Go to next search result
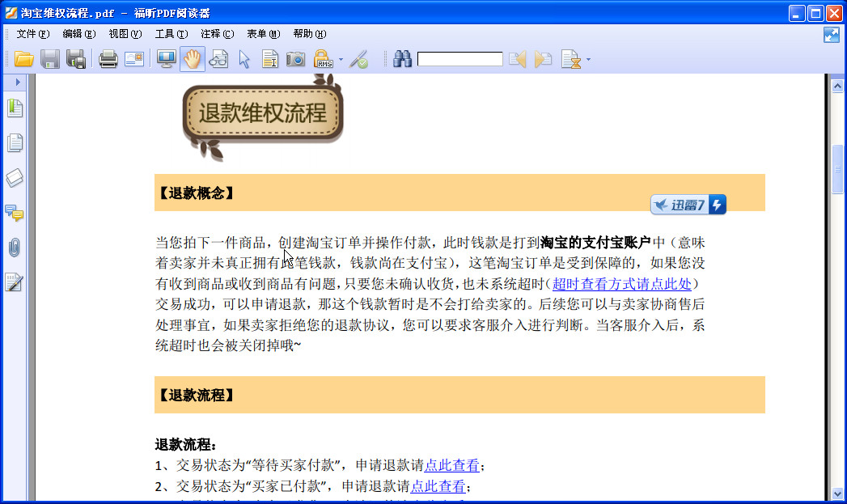Screen dimensions: 847x504 point(543,59)
